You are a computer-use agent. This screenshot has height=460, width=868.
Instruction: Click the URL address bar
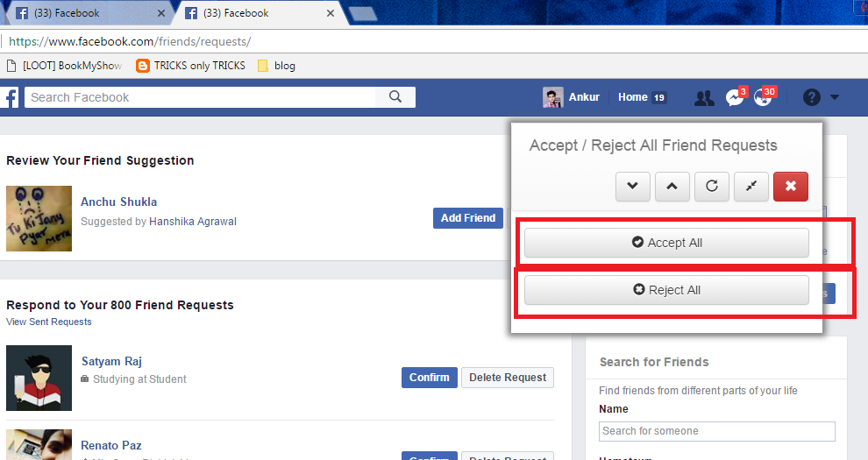pyautogui.click(x=434, y=41)
